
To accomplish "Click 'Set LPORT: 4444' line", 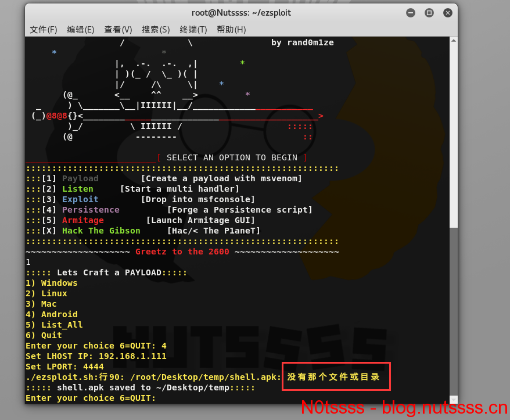I will (64, 367).
